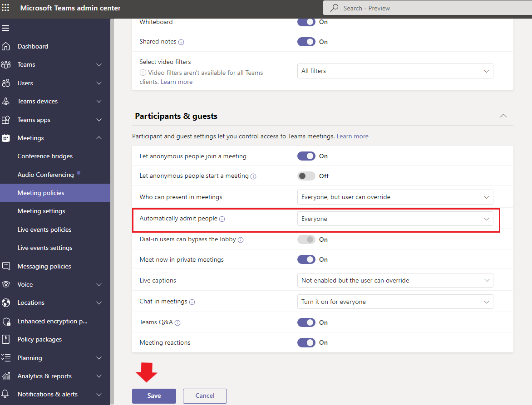Open Automatically admit people dropdown

(395, 219)
